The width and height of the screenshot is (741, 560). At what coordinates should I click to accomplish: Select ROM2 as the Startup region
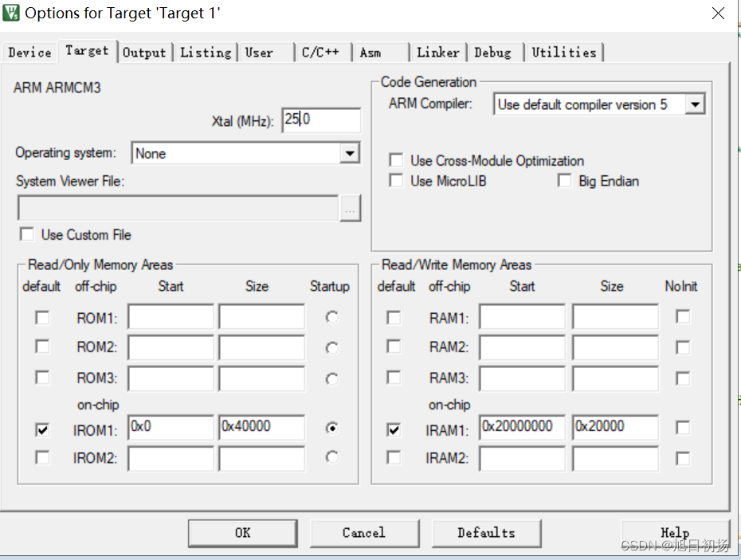point(331,347)
